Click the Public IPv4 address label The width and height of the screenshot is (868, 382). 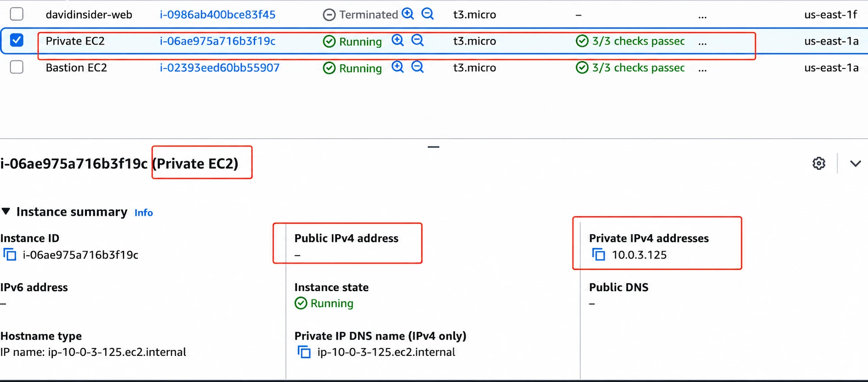coord(346,238)
